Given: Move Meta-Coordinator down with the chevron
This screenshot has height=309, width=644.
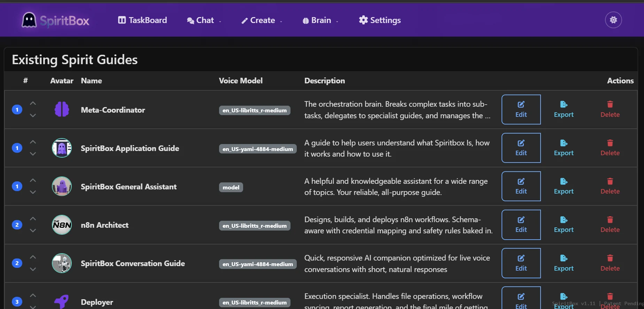Looking at the screenshot, I should (x=33, y=115).
